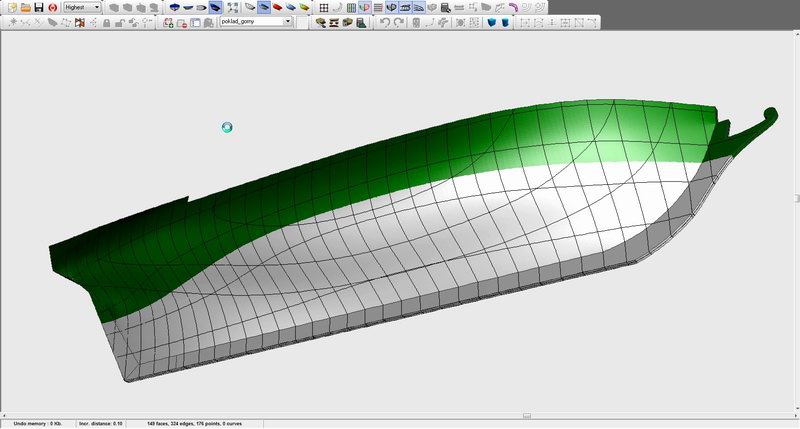Save the model with the floppy disk icon

pyautogui.click(x=37, y=7)
